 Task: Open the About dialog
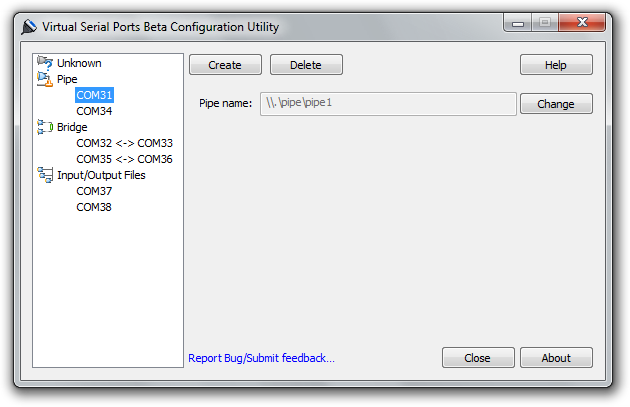556,358
